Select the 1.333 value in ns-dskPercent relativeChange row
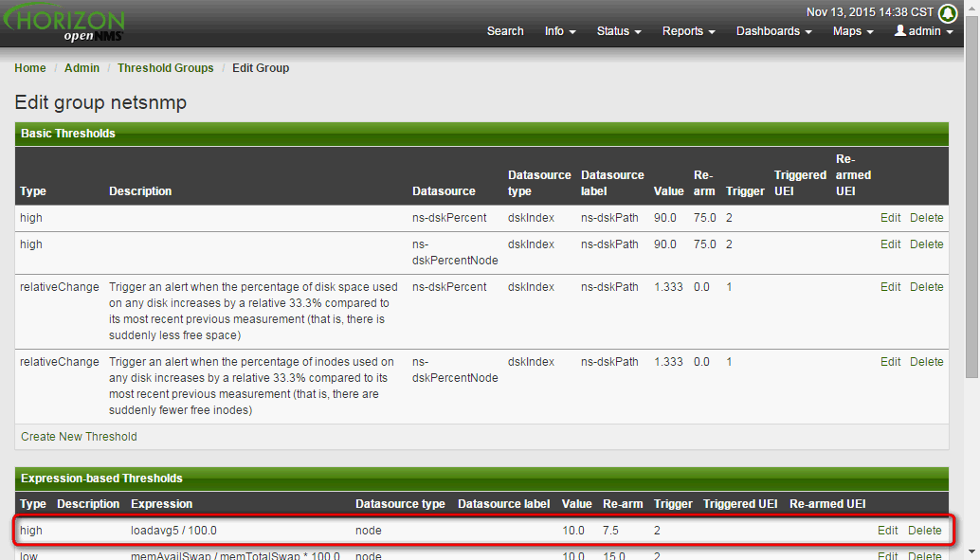The width and height of the screenshot is (980, 560). click(668, 286)
